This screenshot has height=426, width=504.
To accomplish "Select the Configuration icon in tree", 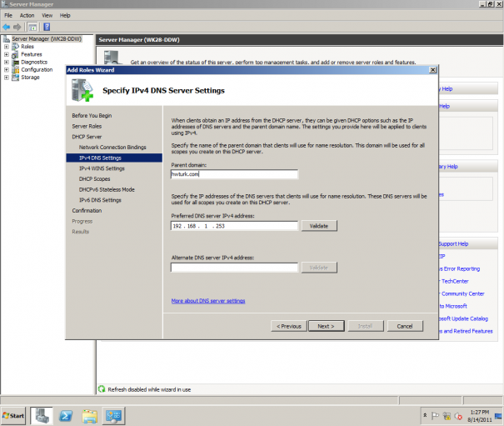I will [x=15, y=70].
